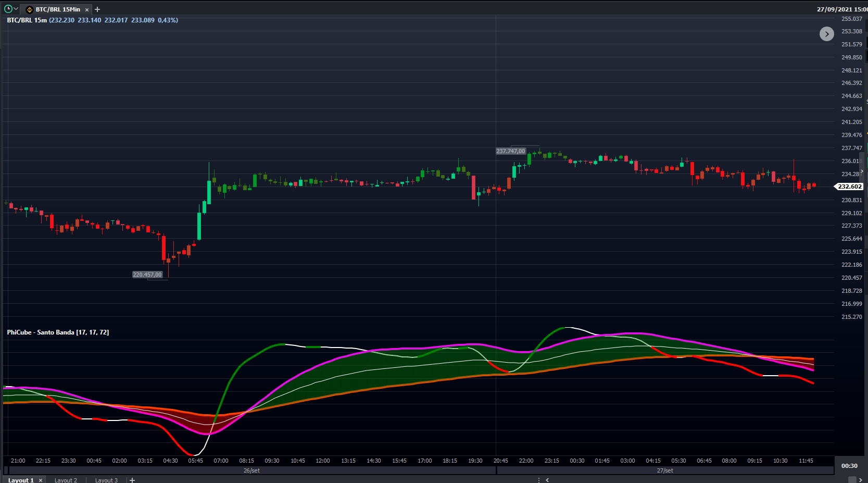This screenshot has height=483, width=868.
Task: Click the 20:45 time axis label
Action: pyautogui.click(x=501, y=461)
